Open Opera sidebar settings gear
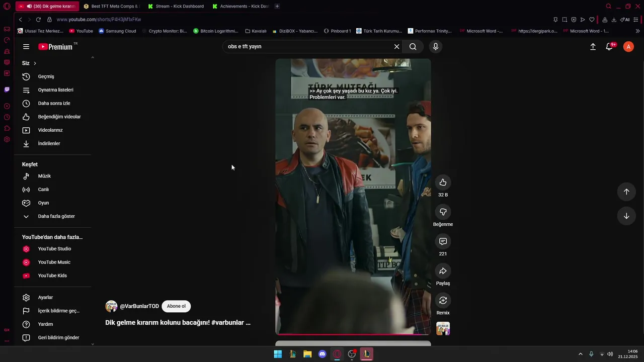The image size is (644, 362). pos(7,139)
